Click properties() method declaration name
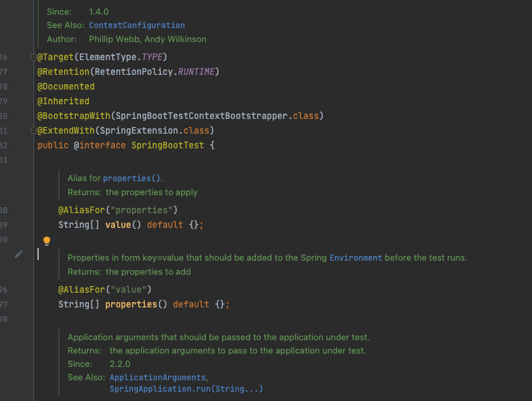 [131, 304]
